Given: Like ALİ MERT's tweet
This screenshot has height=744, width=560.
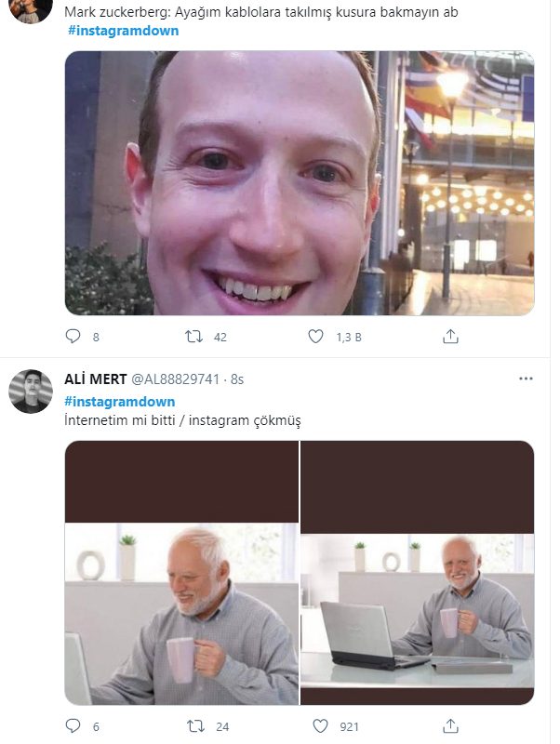Looking at the screenshot, I should tap(321, 725).
